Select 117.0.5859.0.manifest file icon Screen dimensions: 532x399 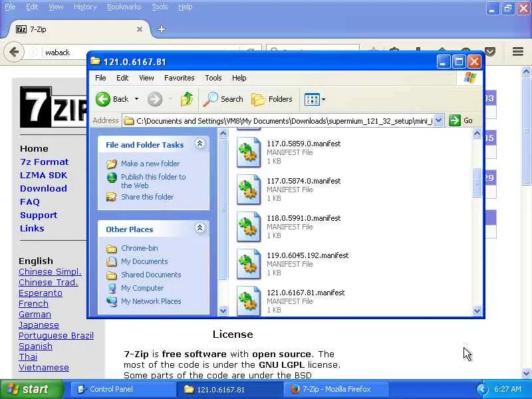pos(249,152)
